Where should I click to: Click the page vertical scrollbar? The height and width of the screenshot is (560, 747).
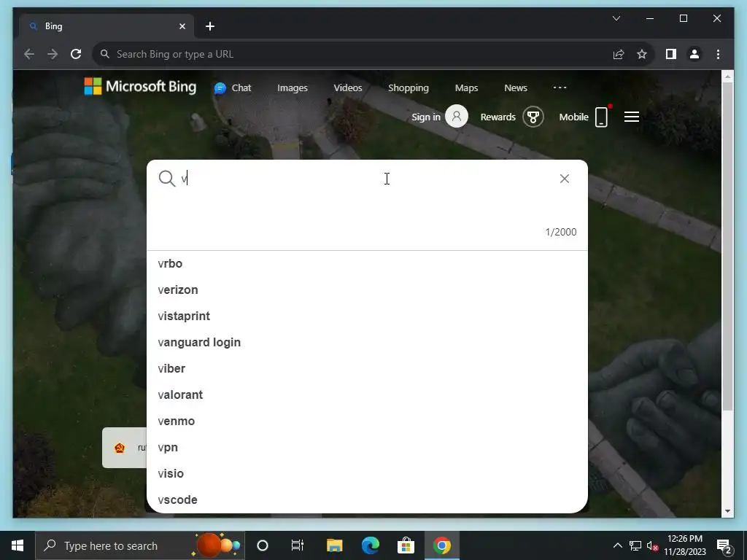click(727, 245)
